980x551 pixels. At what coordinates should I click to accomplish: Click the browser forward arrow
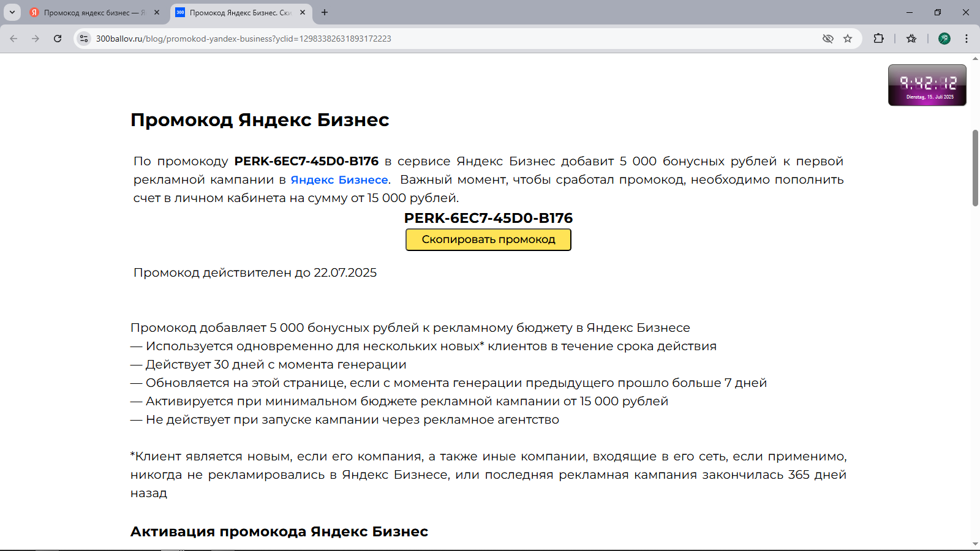pos(36,39)
